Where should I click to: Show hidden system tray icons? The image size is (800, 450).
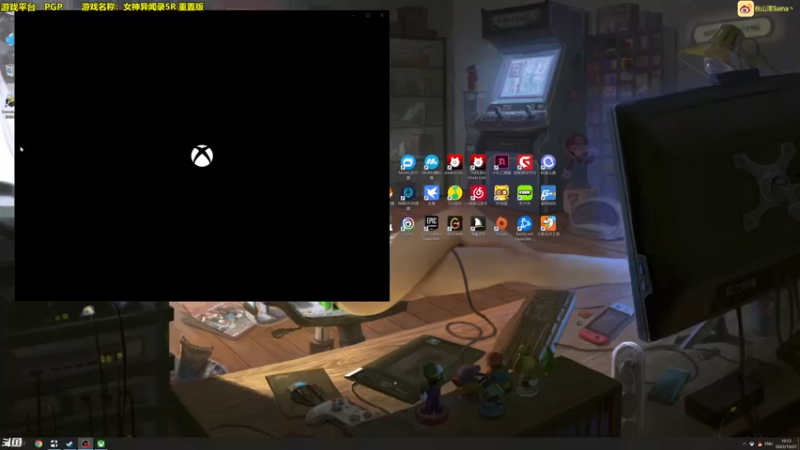click(744, 444)
